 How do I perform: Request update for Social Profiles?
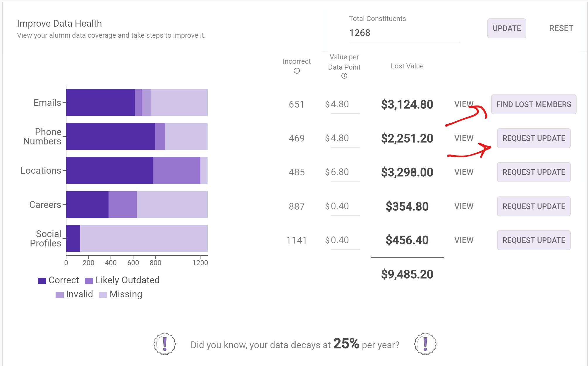pos(533,240)
